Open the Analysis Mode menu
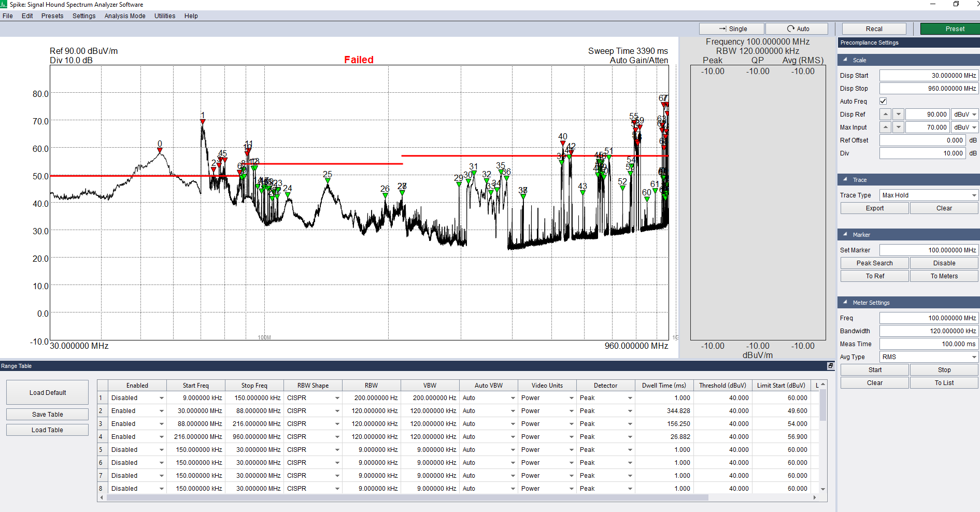The height and width of the screenshot is (512, 980). 124,16
